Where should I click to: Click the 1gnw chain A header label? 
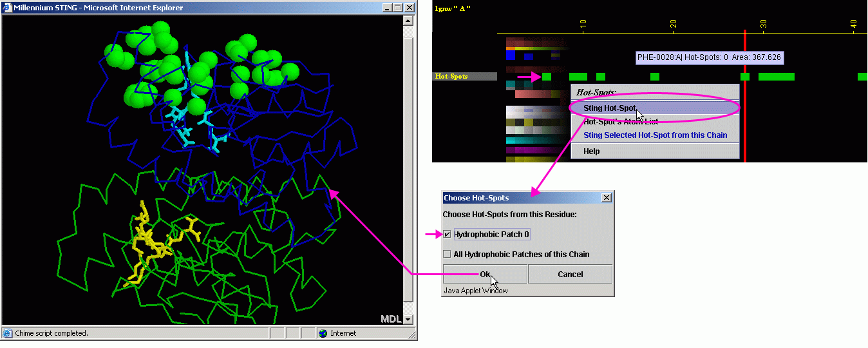[x=453, y=8]
